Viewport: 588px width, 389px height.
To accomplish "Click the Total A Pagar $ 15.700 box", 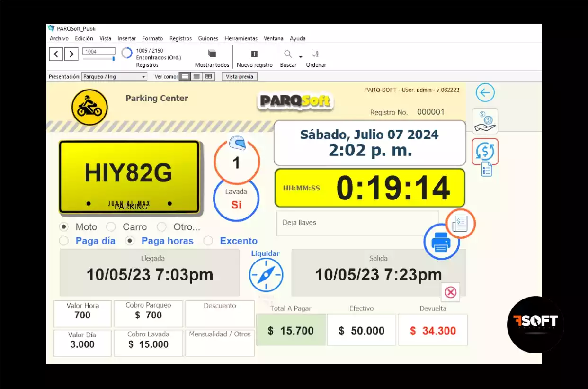I will point(291,330).
